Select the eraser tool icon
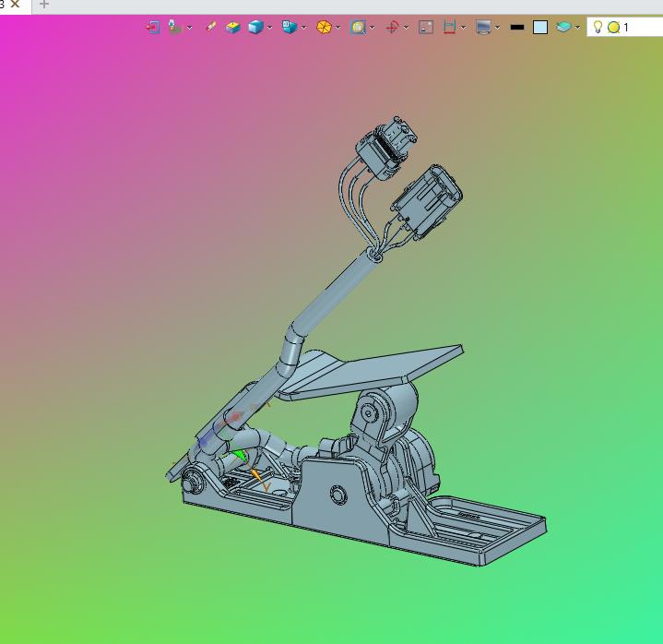Viewport: 663px width, 644px height. (210, 27)
